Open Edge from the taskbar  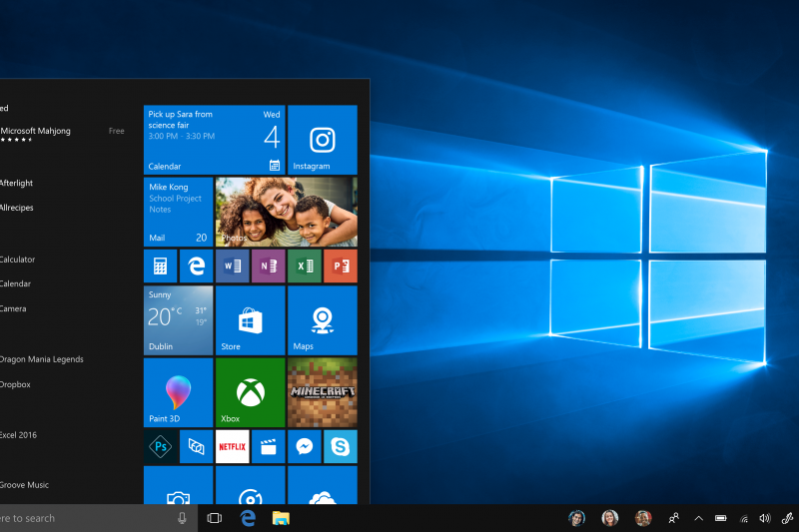[x=248, y=518]
